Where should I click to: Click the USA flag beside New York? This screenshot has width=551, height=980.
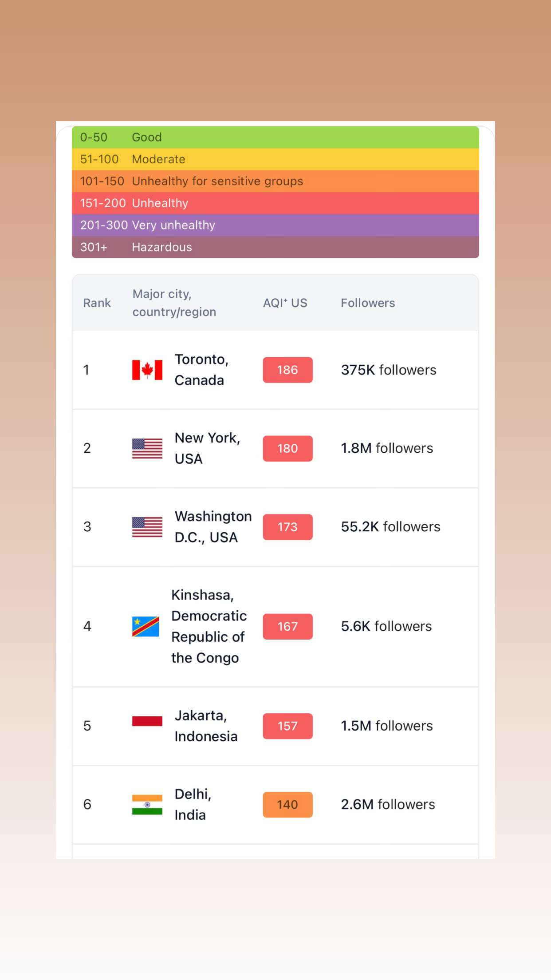coord(147,448)
